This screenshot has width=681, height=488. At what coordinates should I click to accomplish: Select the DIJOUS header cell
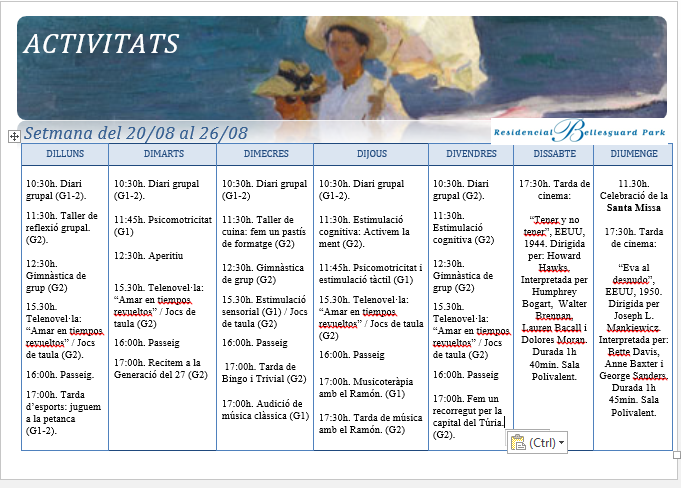pos(371,154)
